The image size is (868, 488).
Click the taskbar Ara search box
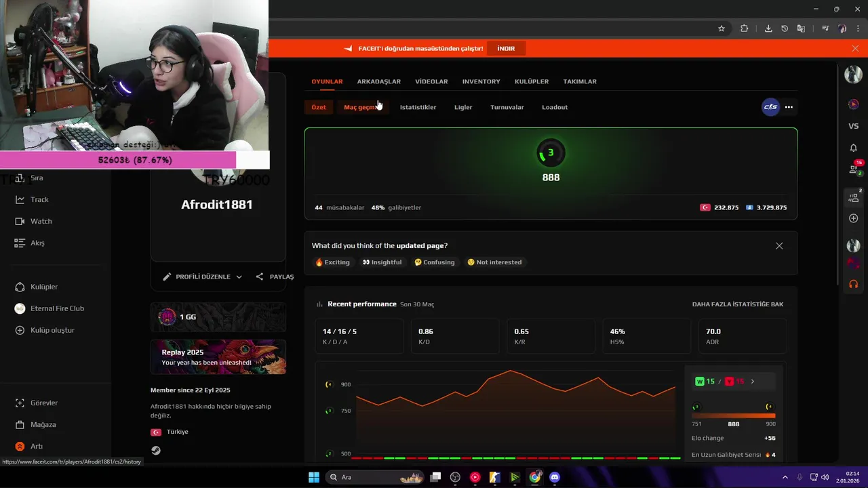tap(374, 477)
